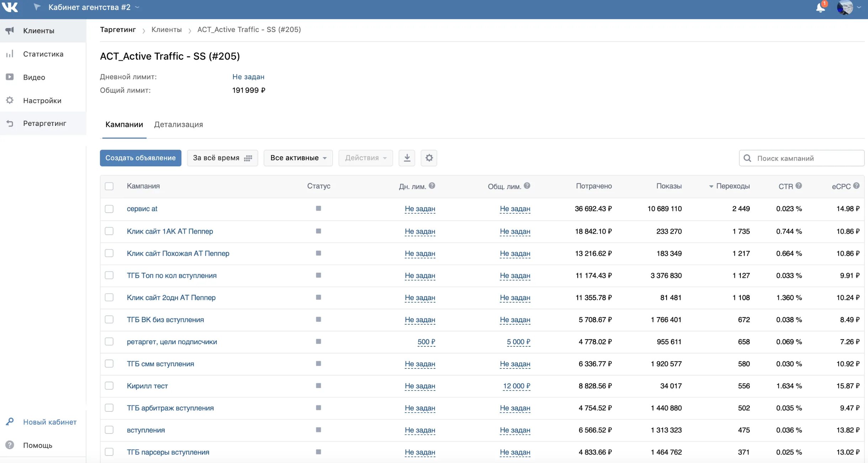Open the Все активные filter dropdown

[298, 158]
